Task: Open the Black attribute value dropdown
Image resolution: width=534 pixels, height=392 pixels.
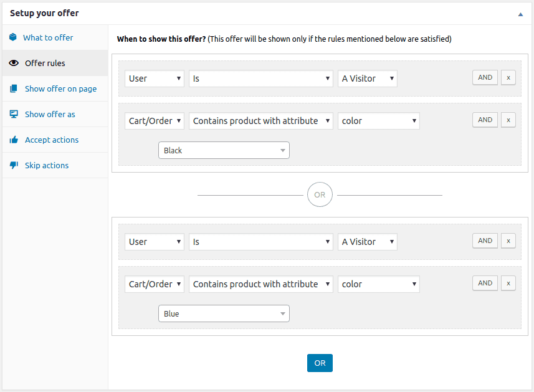Action: point(224,150)
